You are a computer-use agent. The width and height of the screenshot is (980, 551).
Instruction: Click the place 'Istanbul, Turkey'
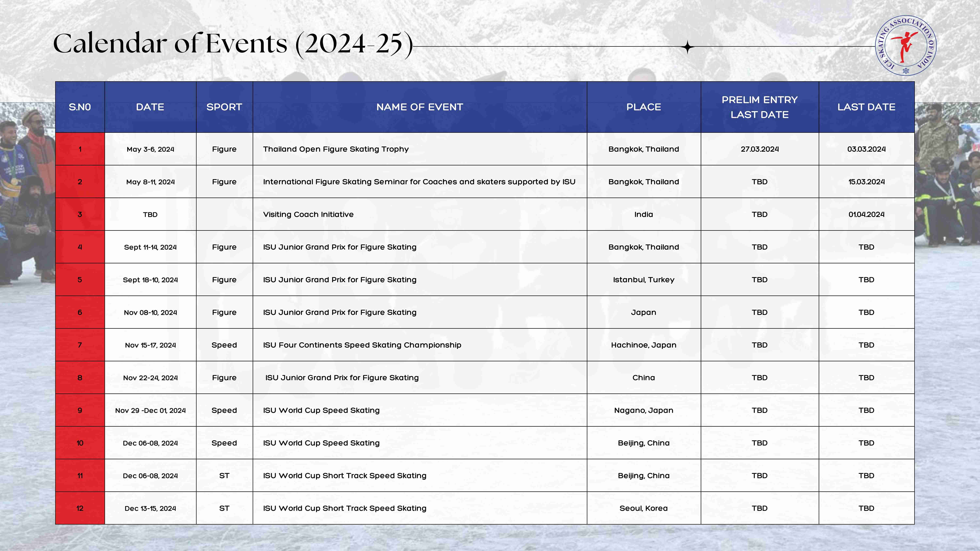[644, 280]
